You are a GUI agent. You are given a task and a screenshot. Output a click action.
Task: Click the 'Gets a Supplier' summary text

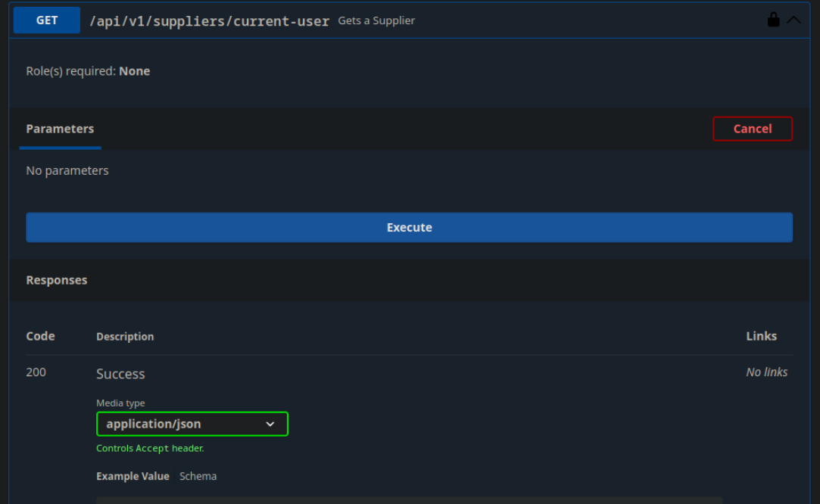[376, 20]
